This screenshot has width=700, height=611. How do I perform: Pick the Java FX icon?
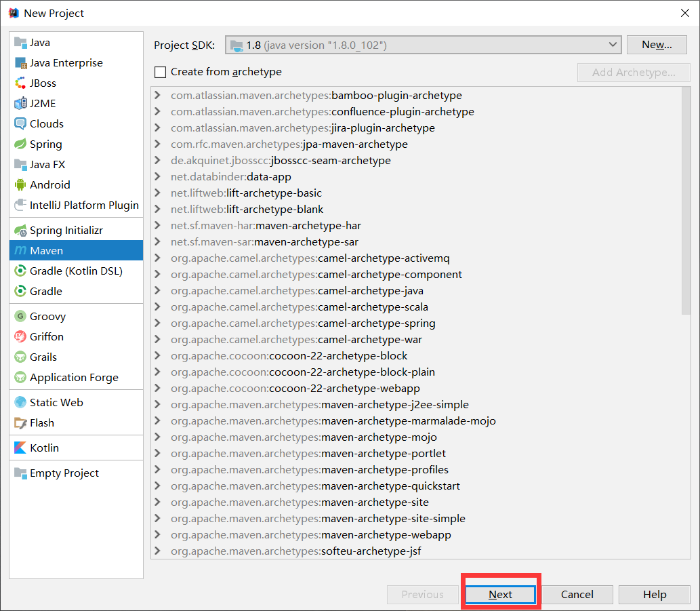20,164
